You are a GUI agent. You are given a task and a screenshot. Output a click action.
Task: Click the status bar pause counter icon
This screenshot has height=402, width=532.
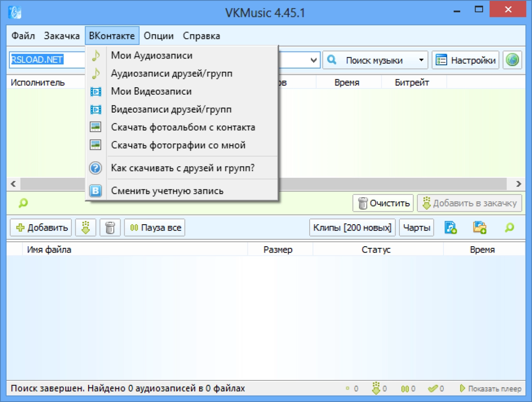[404, 389]
